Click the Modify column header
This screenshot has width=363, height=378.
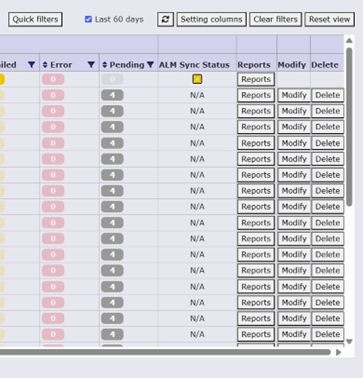292,65
